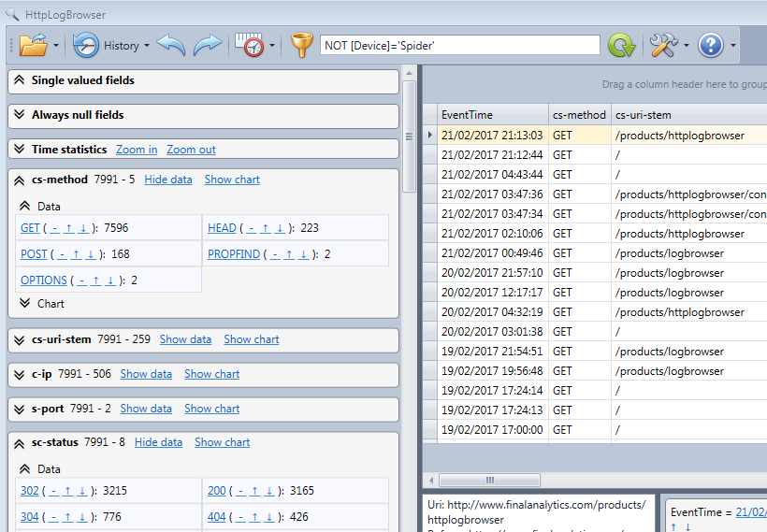The height and width of the screenshot is (532, 767).
Task: Click the EventTime column header
Action: 493,115
